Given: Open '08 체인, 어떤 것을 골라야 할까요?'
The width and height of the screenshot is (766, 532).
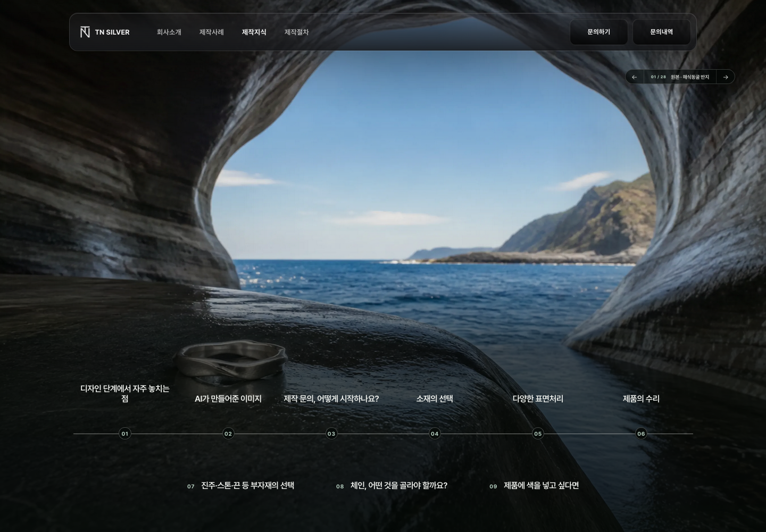Looking at the screenshot, I should pyautogui.click(x=392, y=486).
